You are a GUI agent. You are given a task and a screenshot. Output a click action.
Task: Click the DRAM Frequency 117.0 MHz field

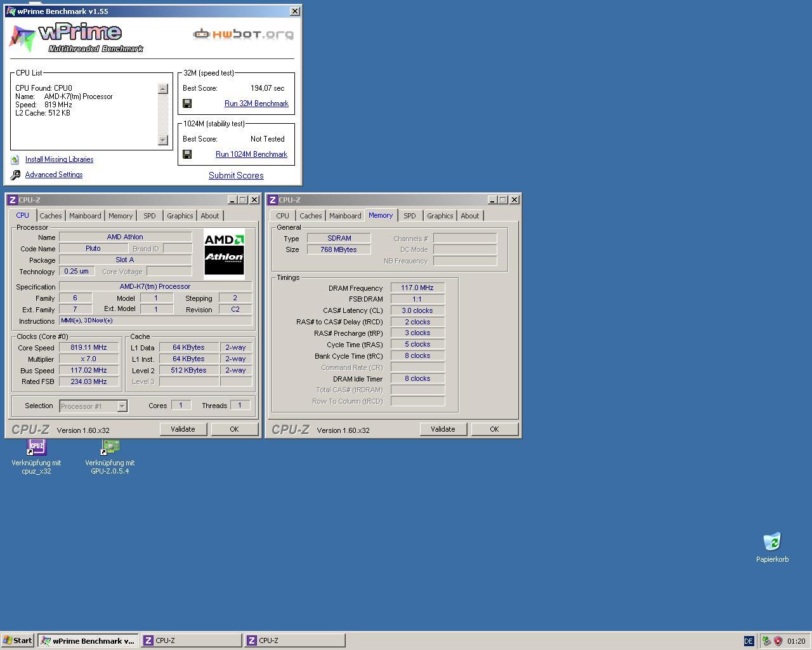click(417, 288)
